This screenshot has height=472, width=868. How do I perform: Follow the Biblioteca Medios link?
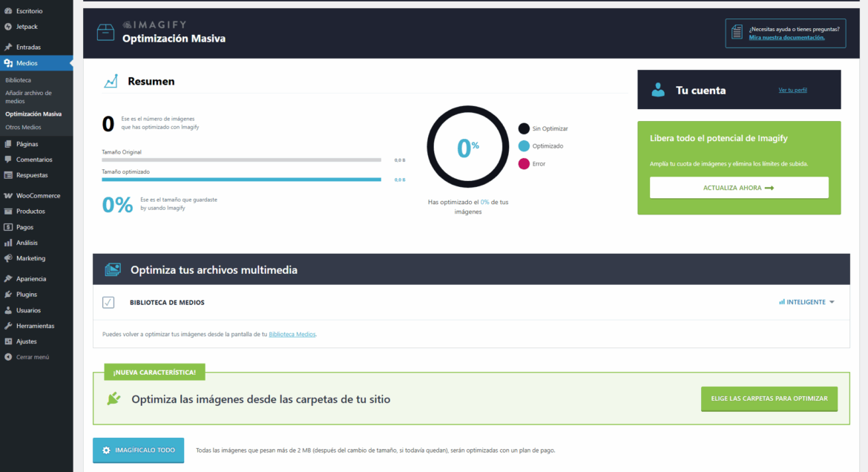point(292,334)
